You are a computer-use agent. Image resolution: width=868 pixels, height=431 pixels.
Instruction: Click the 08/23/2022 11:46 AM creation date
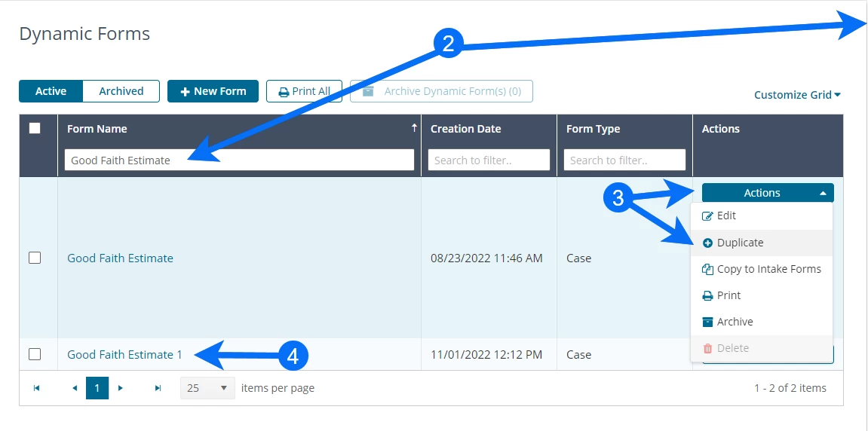486,258
